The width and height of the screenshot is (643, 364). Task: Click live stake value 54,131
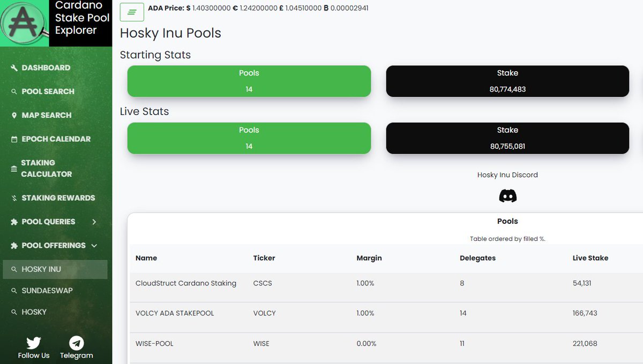coord(582,283)
